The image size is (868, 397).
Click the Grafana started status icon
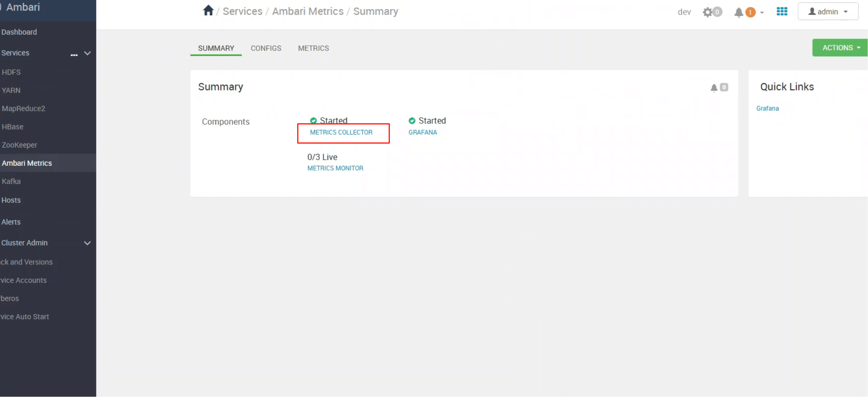[411, 121]
